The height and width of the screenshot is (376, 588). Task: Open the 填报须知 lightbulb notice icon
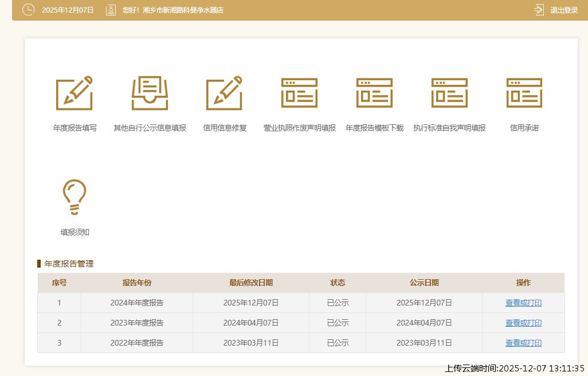pyautogui.click(x=75, y=197)
